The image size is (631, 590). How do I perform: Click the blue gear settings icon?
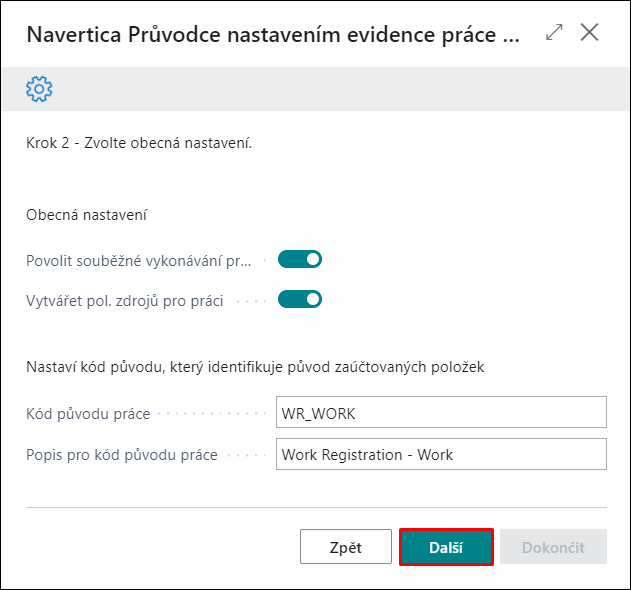[x=39, y=89]
